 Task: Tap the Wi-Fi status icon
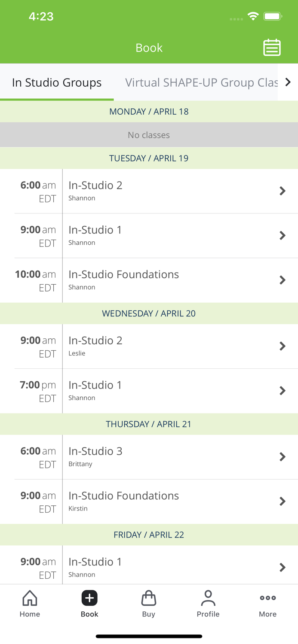253,16
